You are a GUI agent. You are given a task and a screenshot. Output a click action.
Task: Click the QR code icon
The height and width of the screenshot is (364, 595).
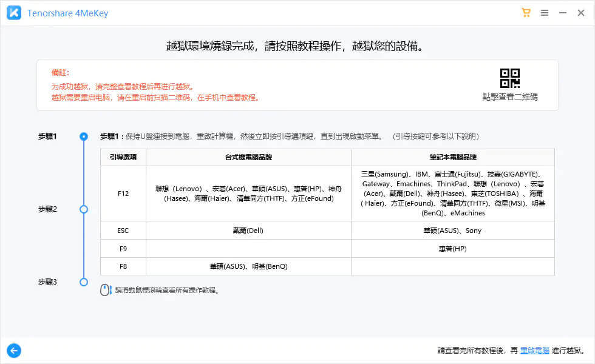click(x=509, y=78)
